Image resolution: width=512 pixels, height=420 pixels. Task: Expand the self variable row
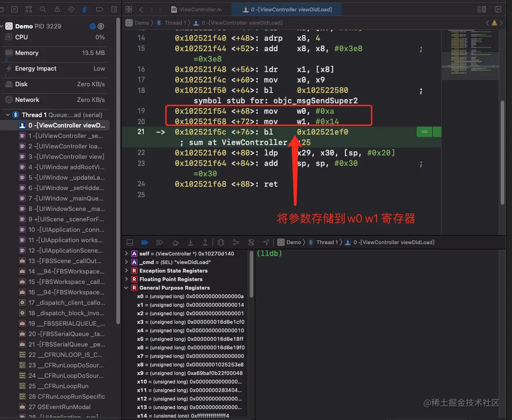(126, 253)
